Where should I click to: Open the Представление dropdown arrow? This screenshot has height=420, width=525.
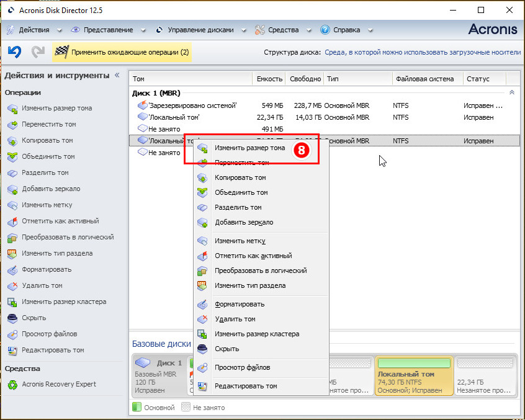click(x=143, y=30)
